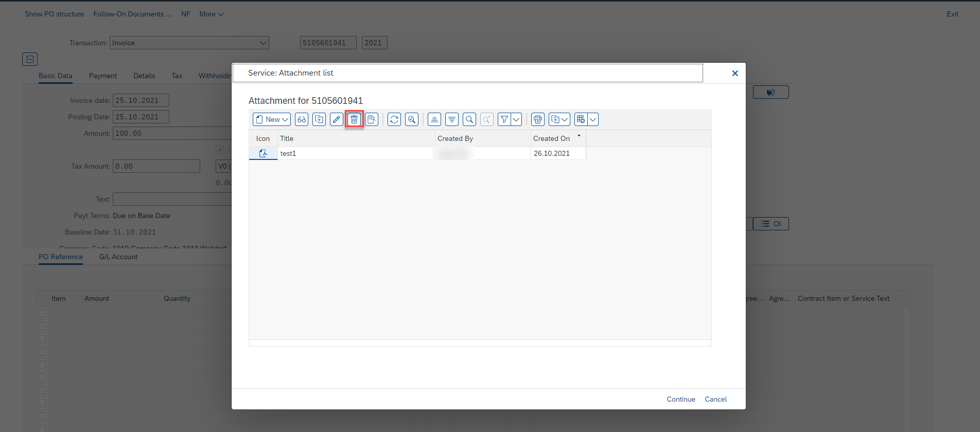The height and width of the screenshot is (432, 980).
Task: Click the Amount field showing 100.00
Action: point(172,133)
